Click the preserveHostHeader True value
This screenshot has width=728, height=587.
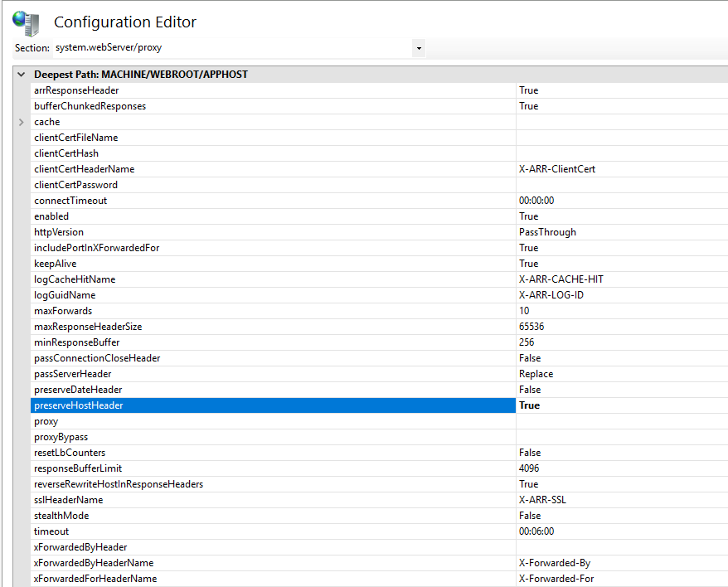pyautogui.click(x=529, y=405)
